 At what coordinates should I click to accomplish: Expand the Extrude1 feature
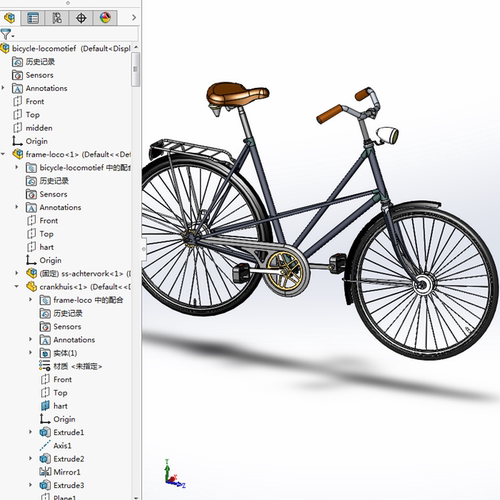point(31,432)
